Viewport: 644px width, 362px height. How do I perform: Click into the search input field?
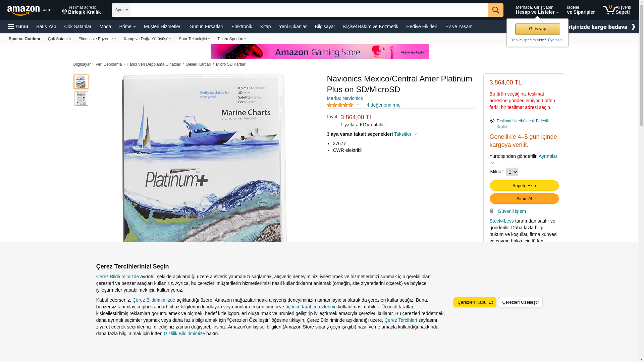tap(310, 10)
